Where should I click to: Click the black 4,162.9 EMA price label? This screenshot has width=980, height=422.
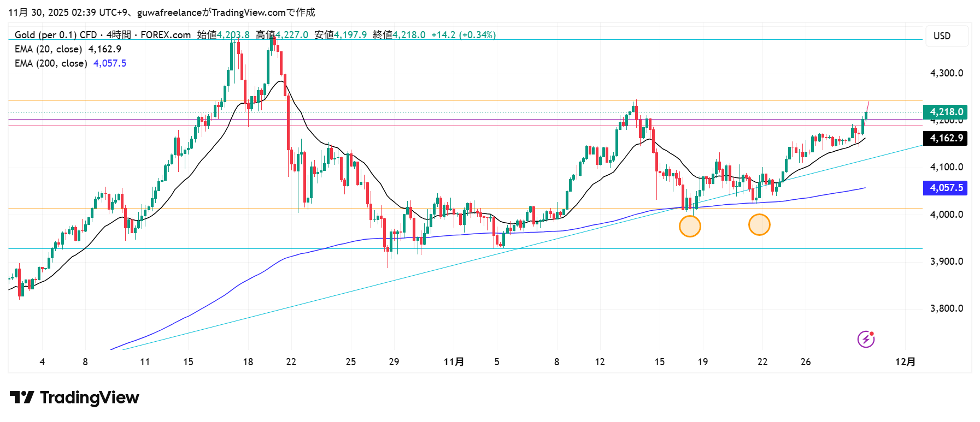tap(946, 138)
